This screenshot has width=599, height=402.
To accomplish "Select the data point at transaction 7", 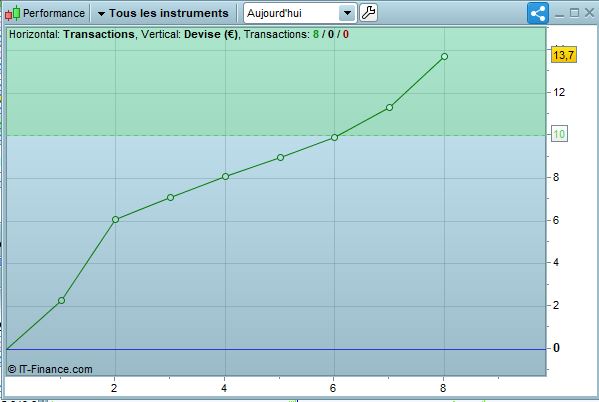I will click(x=389, y=108).
